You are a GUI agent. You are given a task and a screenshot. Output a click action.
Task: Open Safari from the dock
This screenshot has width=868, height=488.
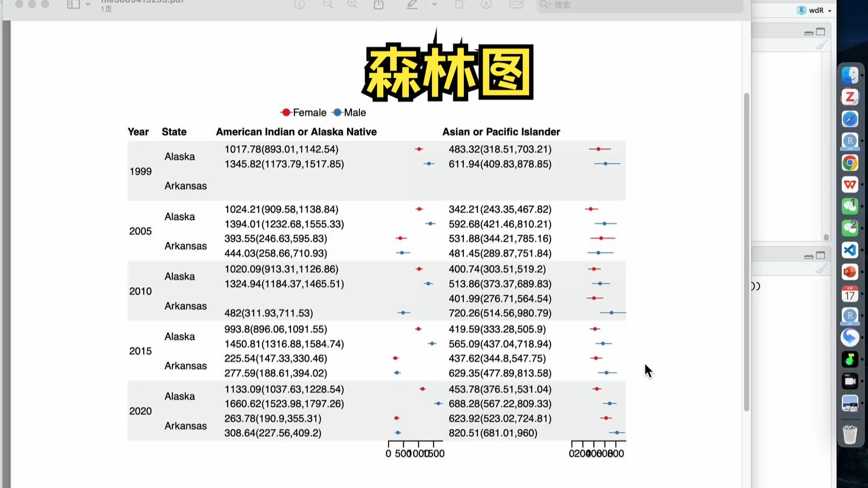[850, 119]
